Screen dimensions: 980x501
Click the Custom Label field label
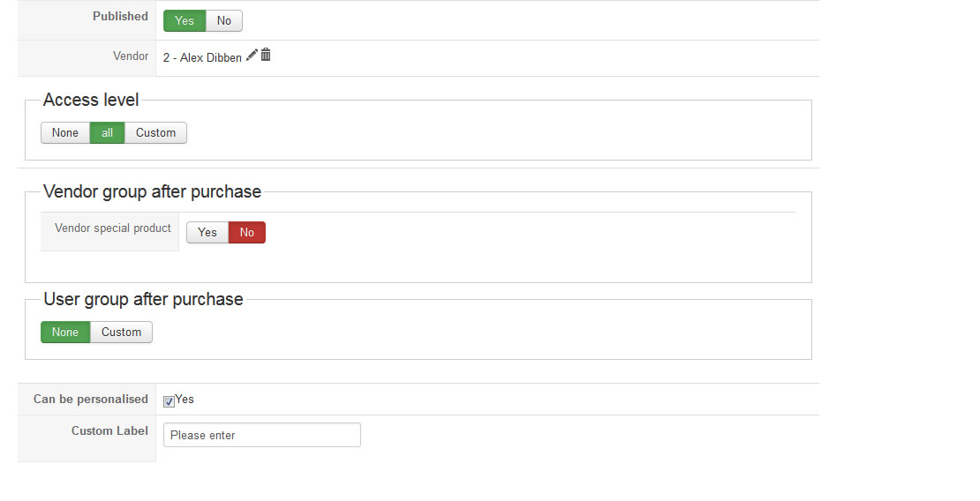tap(109, 430)
